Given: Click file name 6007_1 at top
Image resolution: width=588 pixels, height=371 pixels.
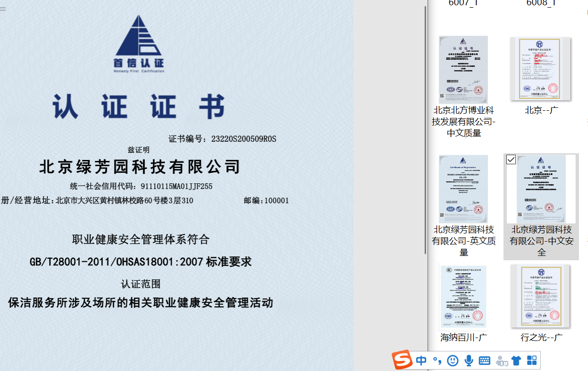Looking at the screenshot, I should [x=463, y=3].
